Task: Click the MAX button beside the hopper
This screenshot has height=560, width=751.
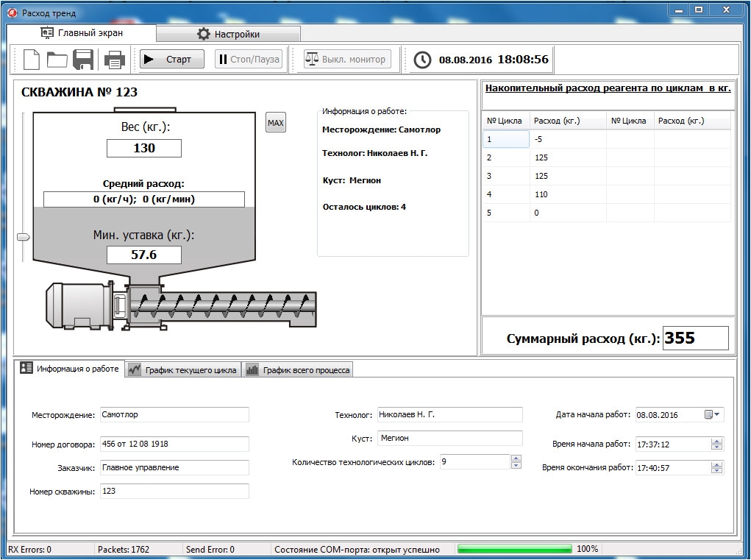Action: pos(275,123)
